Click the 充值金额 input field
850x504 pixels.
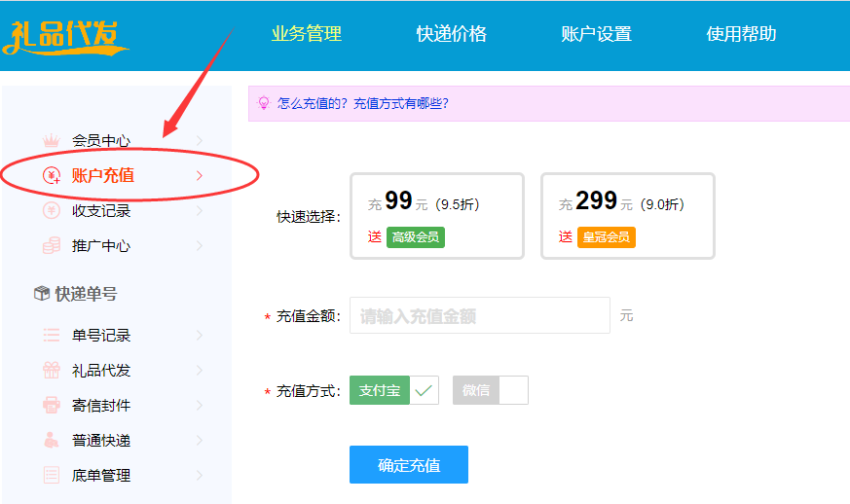479,316
